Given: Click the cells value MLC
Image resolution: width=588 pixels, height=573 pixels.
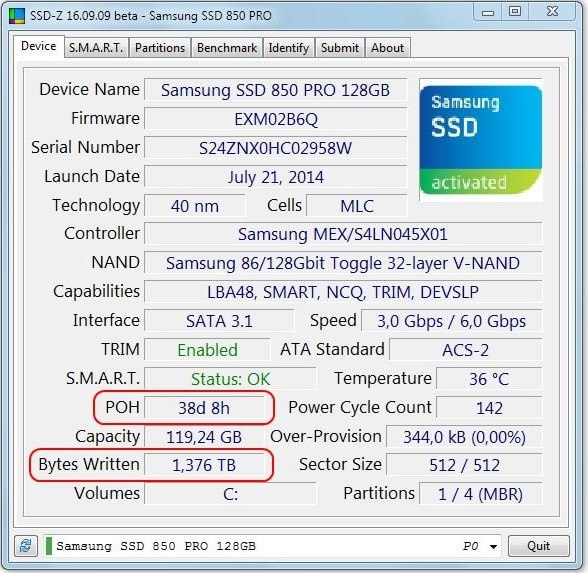Looking at the screenshot, I should pyautogui.click(x=357, y=206).
